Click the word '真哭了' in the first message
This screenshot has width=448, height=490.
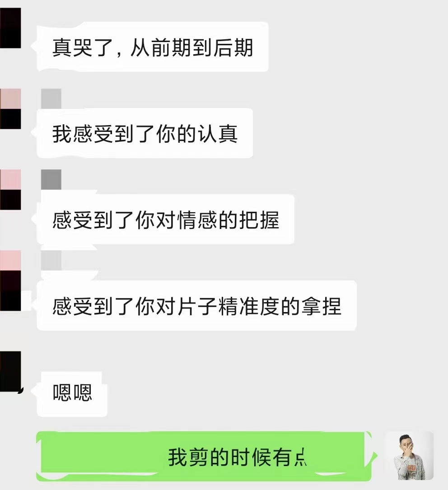tap(83, 48)
